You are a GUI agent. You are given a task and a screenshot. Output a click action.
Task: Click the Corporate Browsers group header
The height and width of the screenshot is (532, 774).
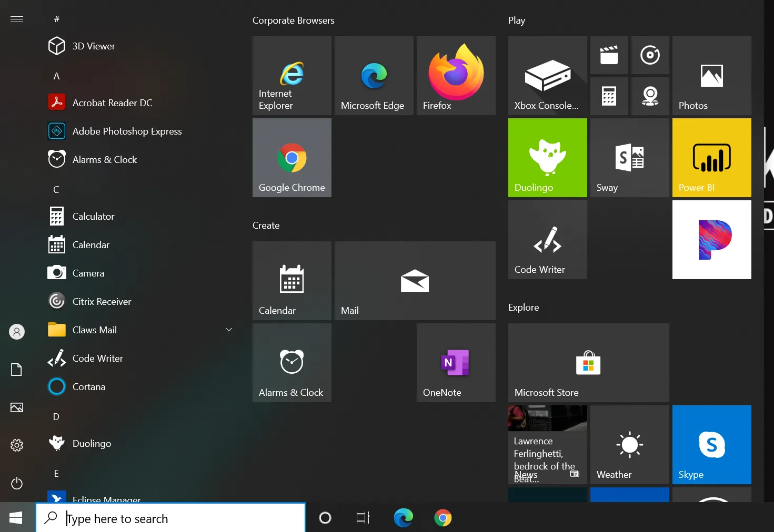294,21
